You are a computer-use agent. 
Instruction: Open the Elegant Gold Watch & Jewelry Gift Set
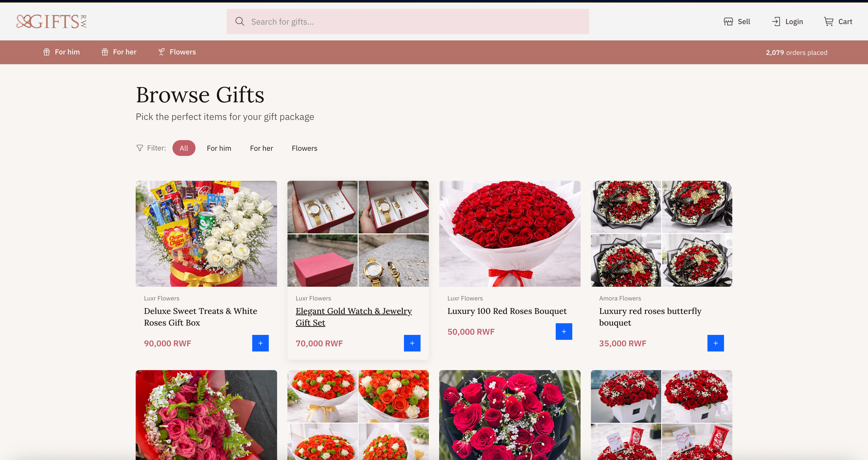353,317
